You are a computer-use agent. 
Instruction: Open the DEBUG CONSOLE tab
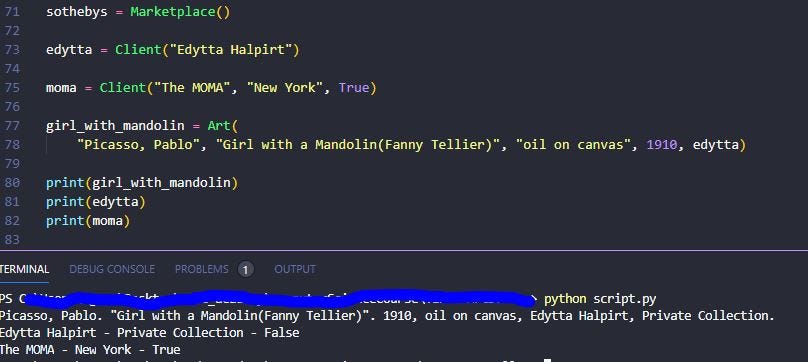[112, 269]
